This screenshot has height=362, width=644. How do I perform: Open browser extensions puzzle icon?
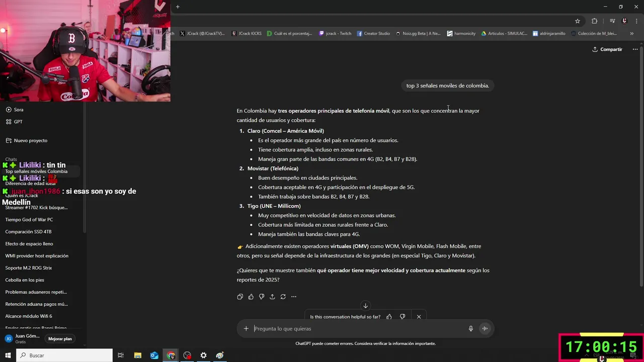pyautogui.click(x=595, y=21)
